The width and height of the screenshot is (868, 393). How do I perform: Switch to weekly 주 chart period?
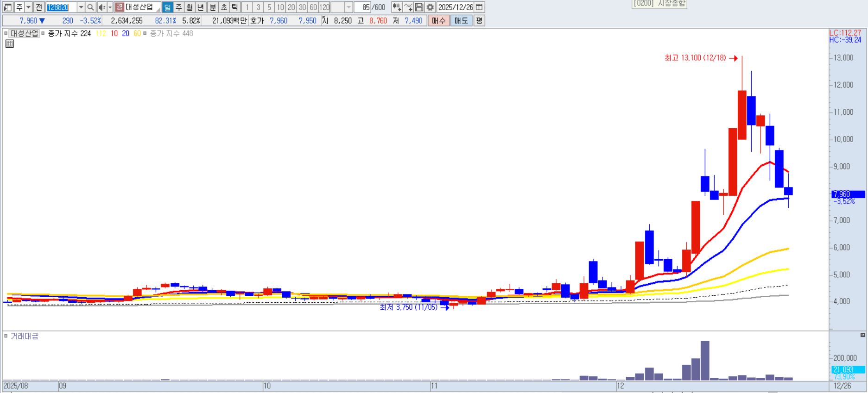pos(178,7)
